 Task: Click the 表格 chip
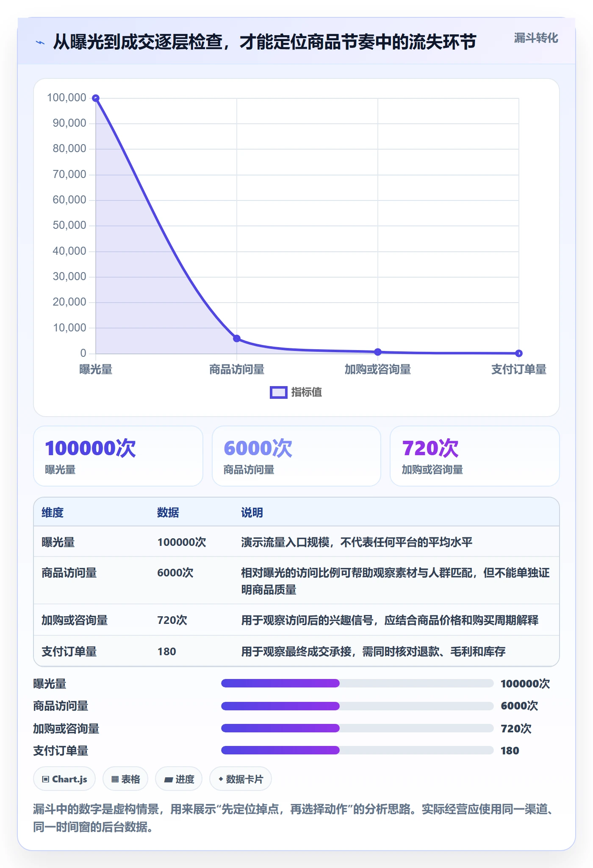(125, 779)
